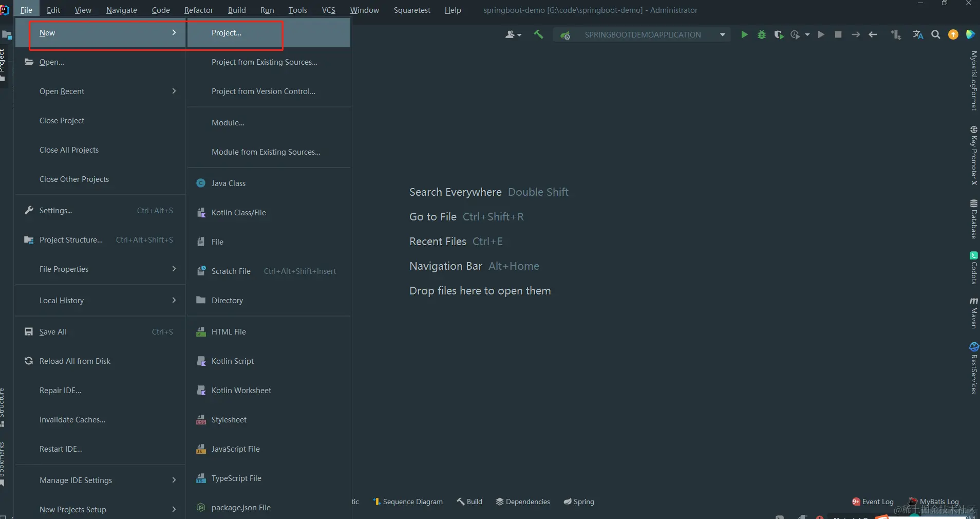Click the Translate icon in toolbar
The height and width of the screenshot is (519, 980).
(918, 34)
